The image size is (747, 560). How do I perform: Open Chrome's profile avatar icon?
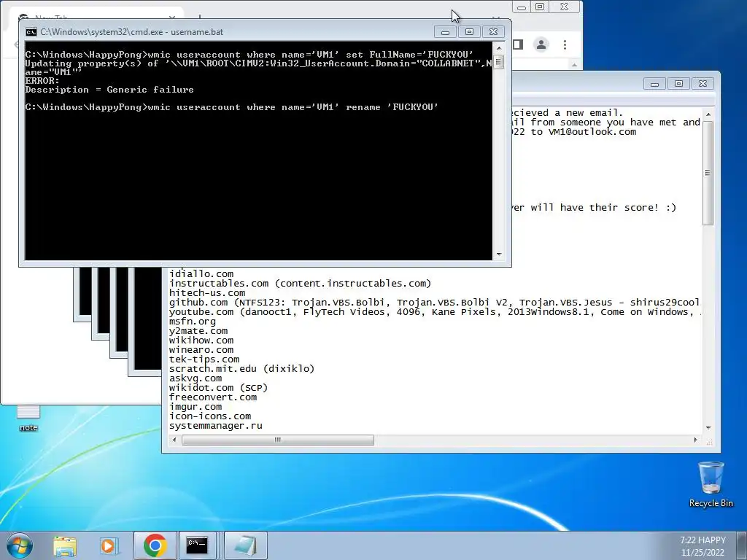tap(541, 44)
